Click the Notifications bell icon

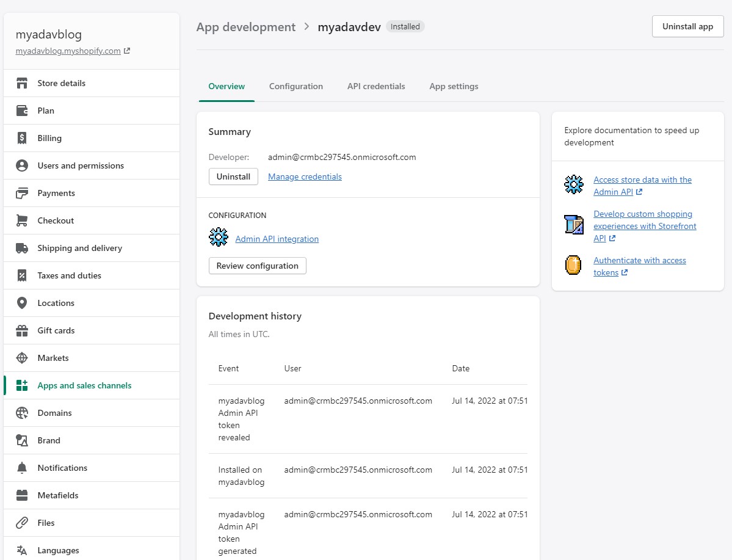(22, 468)
